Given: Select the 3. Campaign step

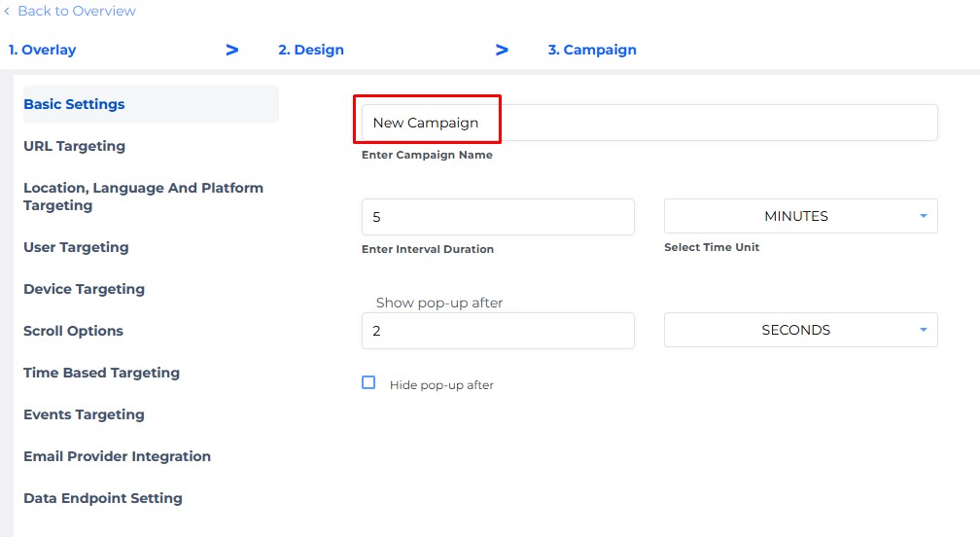Looking at the screenshot, I should click(x=592, y=50).
